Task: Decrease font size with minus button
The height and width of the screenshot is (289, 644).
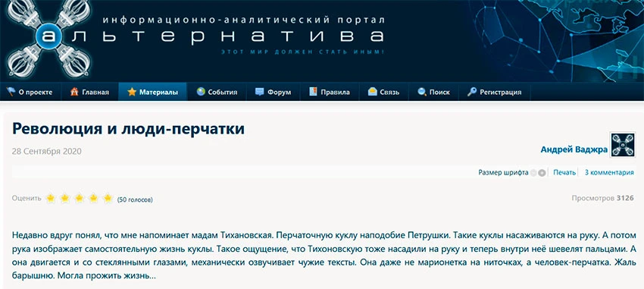Action: 533,173
